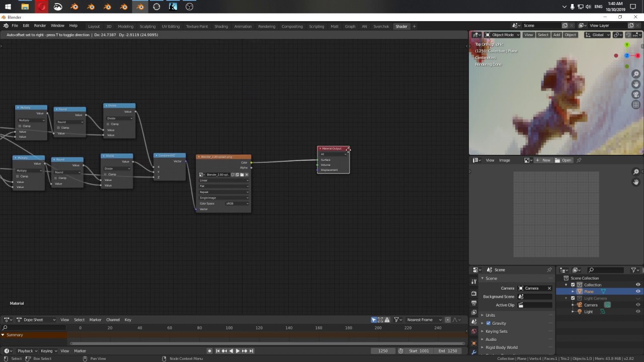Screen dimensions: 644x362
Task: Add a new workspace with plus tab
Action: tap(414, 26)
